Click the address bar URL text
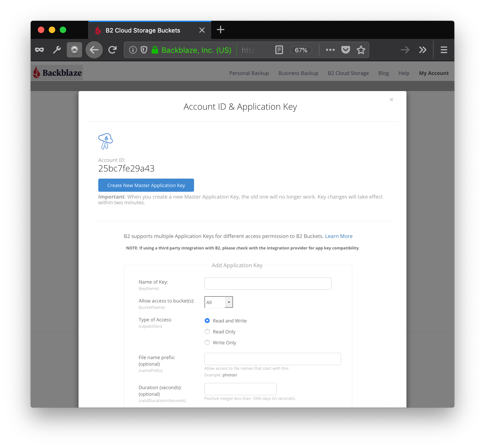 pos(249,50)
